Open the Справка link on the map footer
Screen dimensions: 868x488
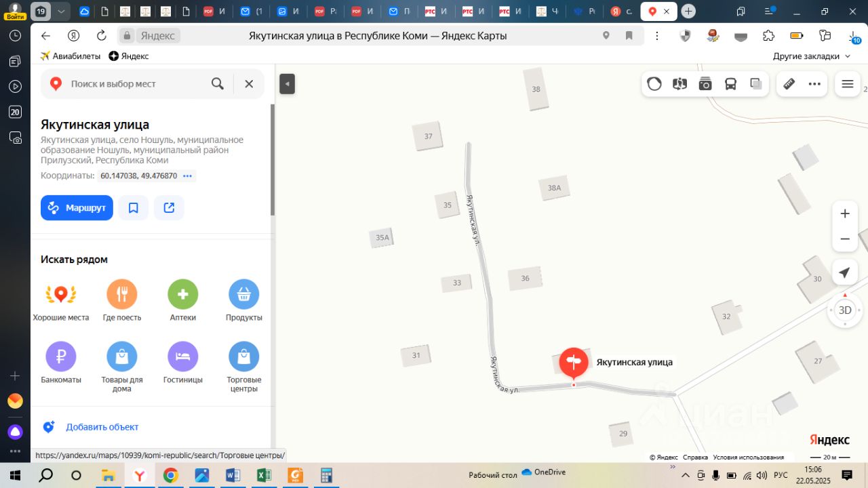click(x=695, y=457)
